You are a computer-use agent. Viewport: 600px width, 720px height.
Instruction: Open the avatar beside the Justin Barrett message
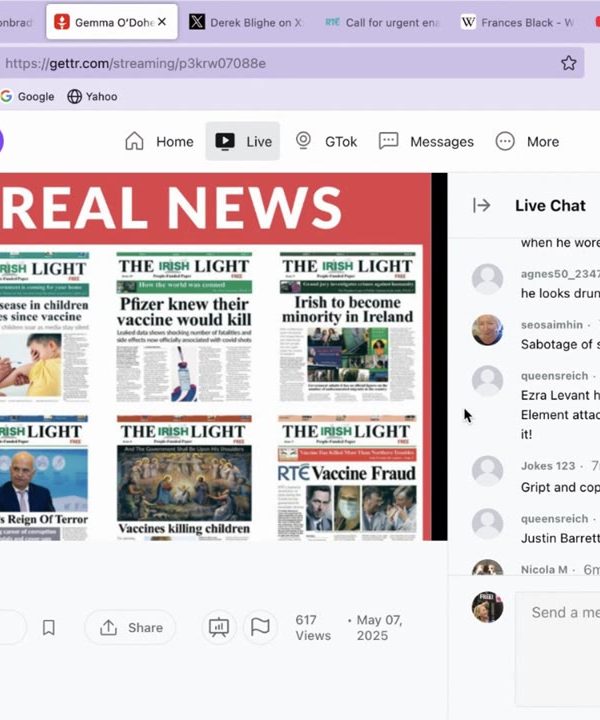click(x=487, y=523)
